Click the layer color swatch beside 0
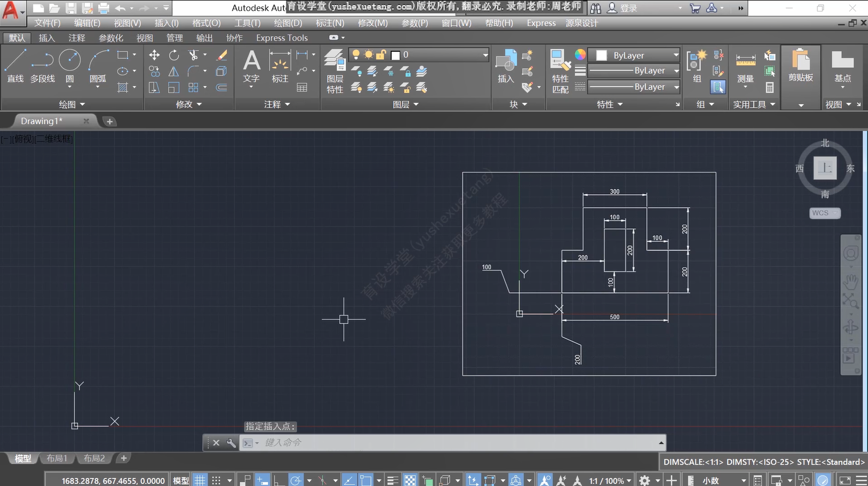 396,55
